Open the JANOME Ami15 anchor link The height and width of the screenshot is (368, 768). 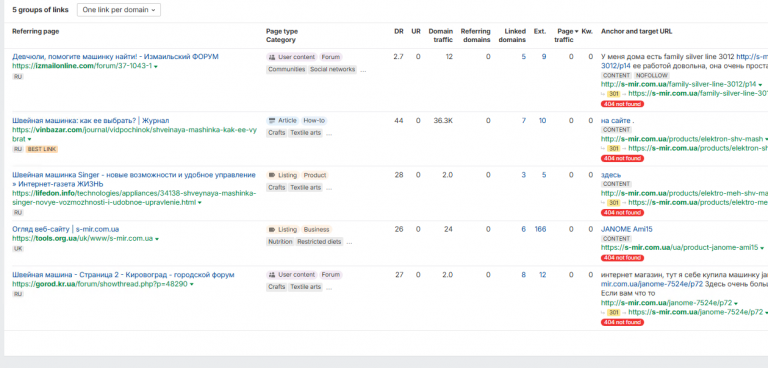tap(626, 229)
